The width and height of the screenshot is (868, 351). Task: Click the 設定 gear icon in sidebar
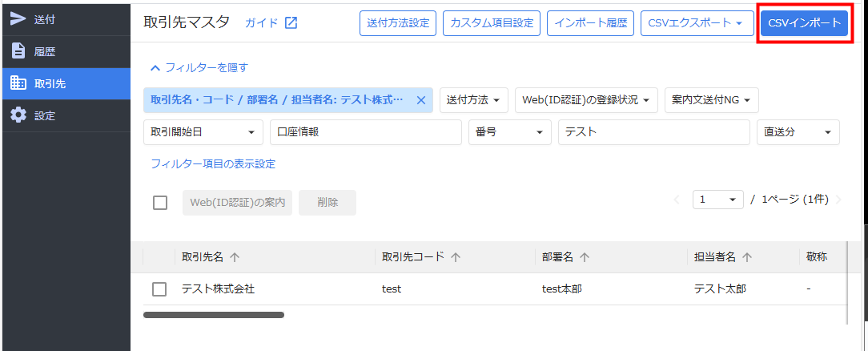(x=18, y=115)
